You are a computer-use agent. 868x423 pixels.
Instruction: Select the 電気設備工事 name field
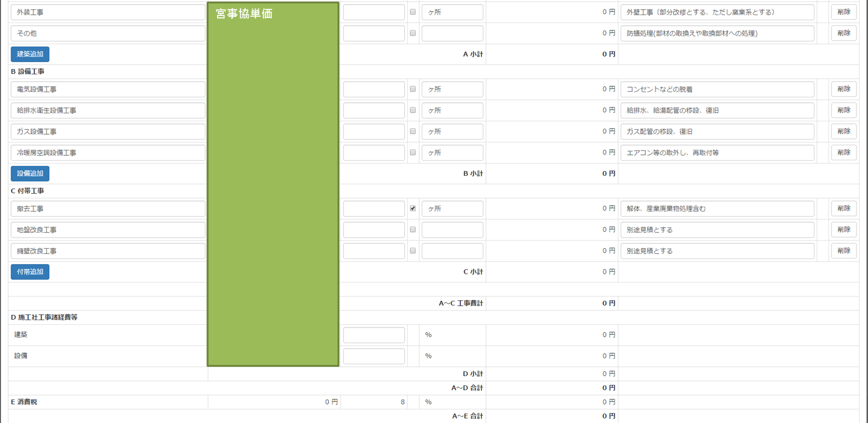pos(108,89)
